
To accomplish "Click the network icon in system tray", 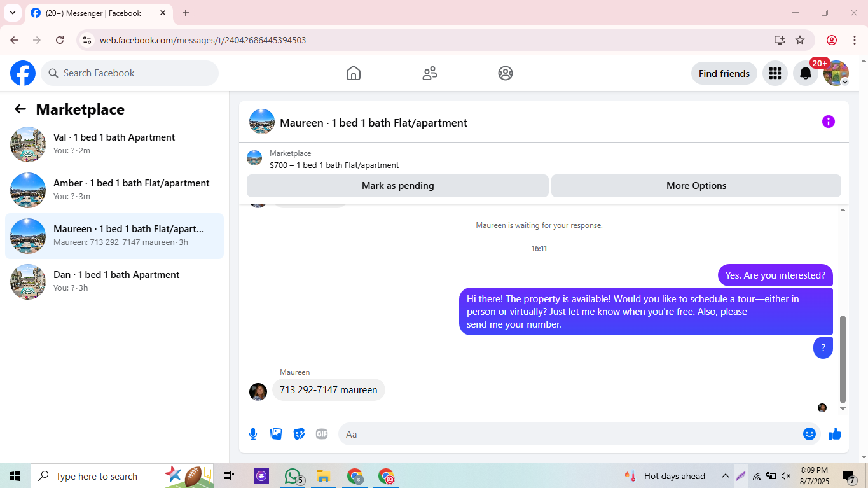I will pos(757,476).
